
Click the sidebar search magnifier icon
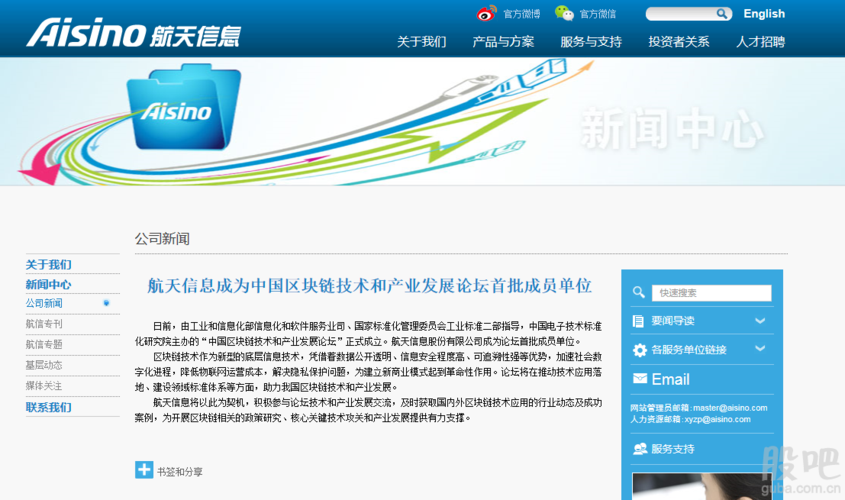click(639, 293)
